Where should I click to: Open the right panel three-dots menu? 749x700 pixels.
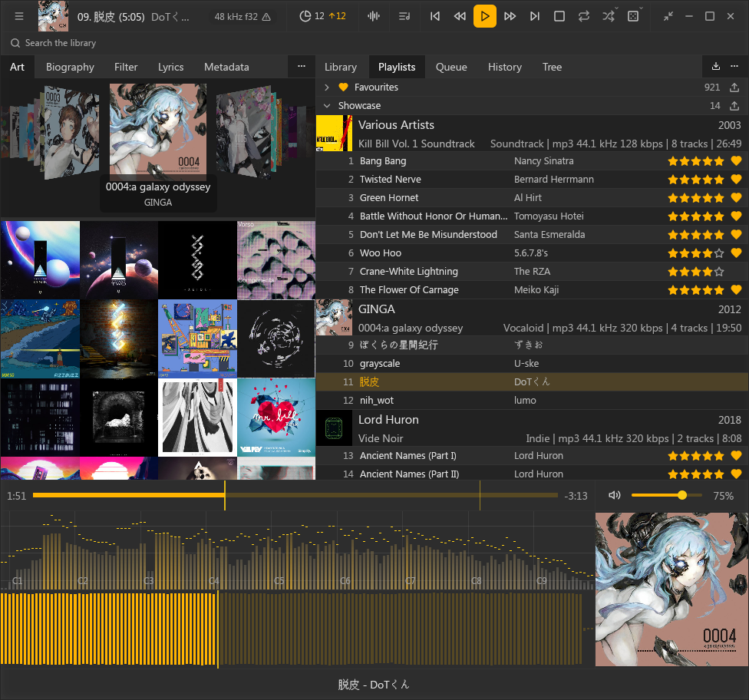(x=734, y=66)
